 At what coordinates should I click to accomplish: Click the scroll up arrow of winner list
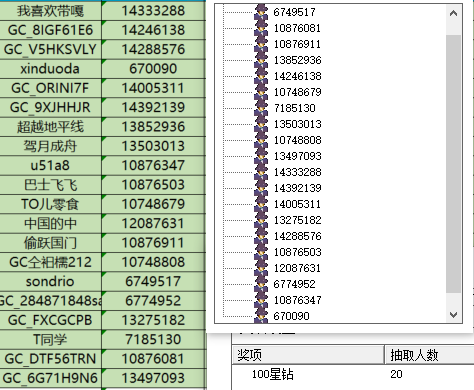pos(453,13)
